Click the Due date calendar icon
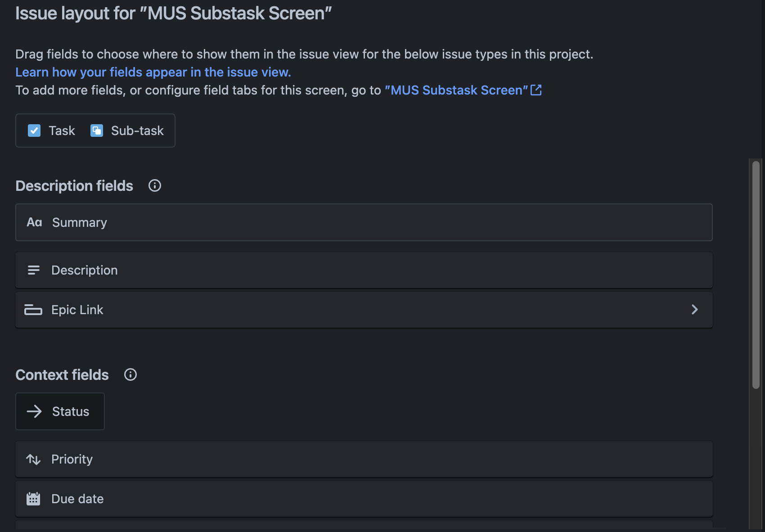This screenshot has height=532, width=765. (33, 498)
